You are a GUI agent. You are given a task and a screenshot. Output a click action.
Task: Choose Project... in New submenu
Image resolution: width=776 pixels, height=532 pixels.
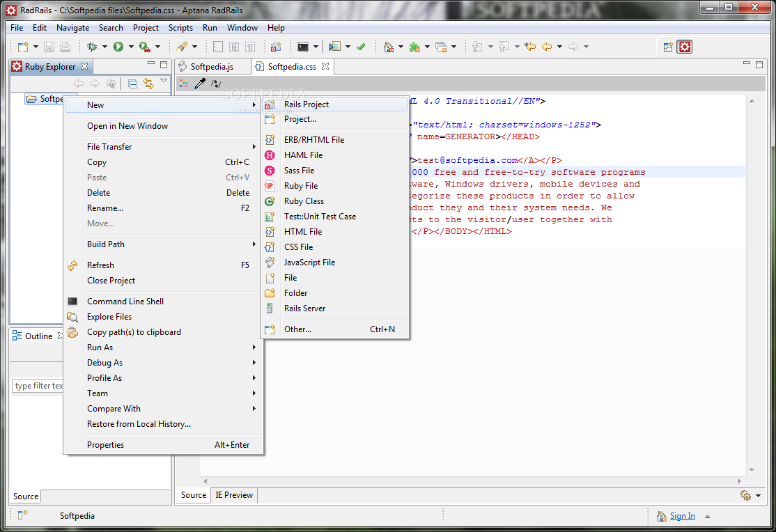point(334,119)
